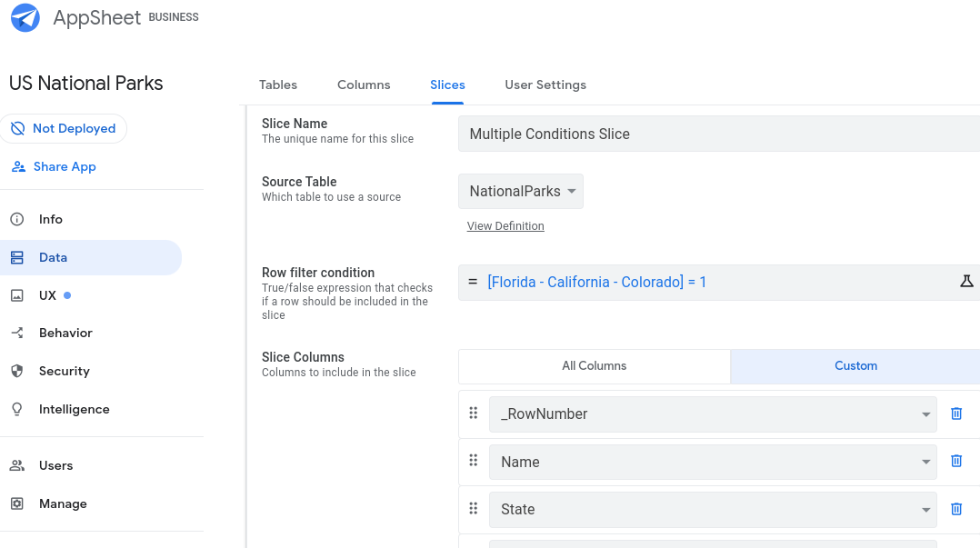
Task: Click the Info circle icon
Action: [x=17, y=219]
